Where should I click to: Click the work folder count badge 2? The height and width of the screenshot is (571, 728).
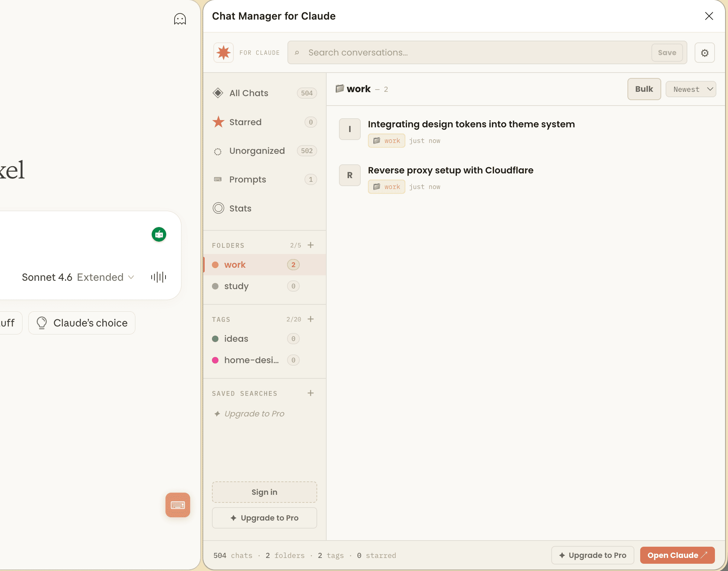293,265
